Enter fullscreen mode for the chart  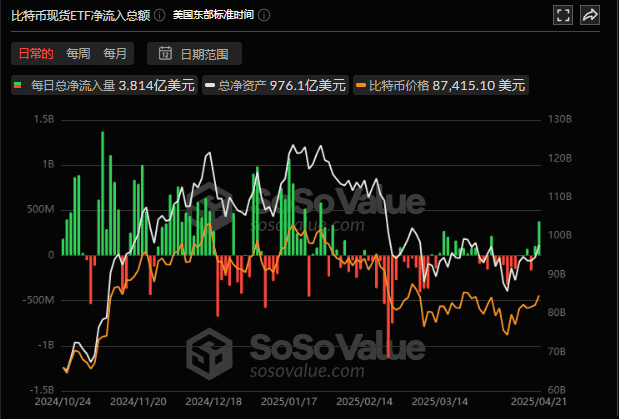[562, 15]
